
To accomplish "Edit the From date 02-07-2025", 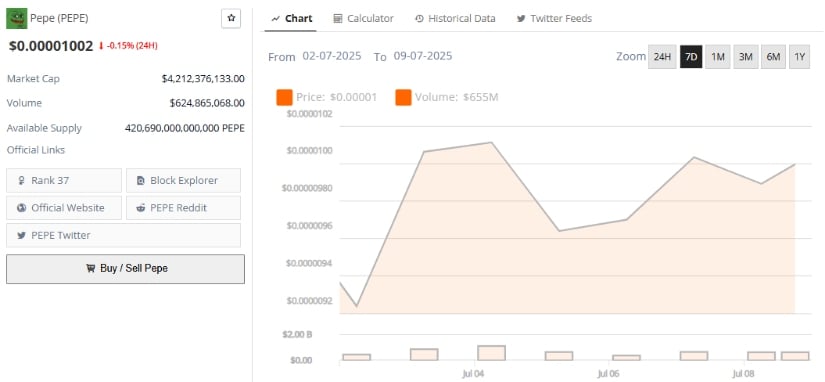I will coord(332,56).
